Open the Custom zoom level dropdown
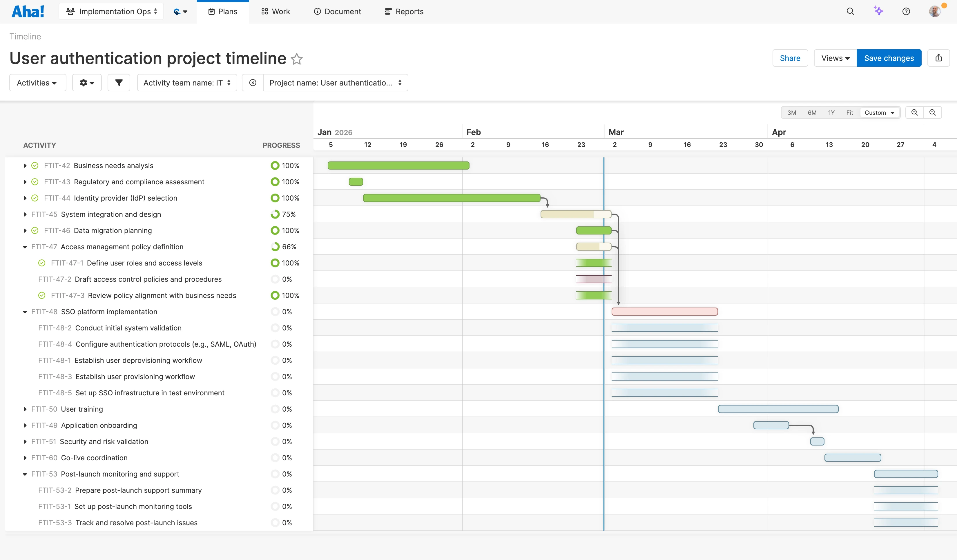957x560 pixels. (880, 112)
